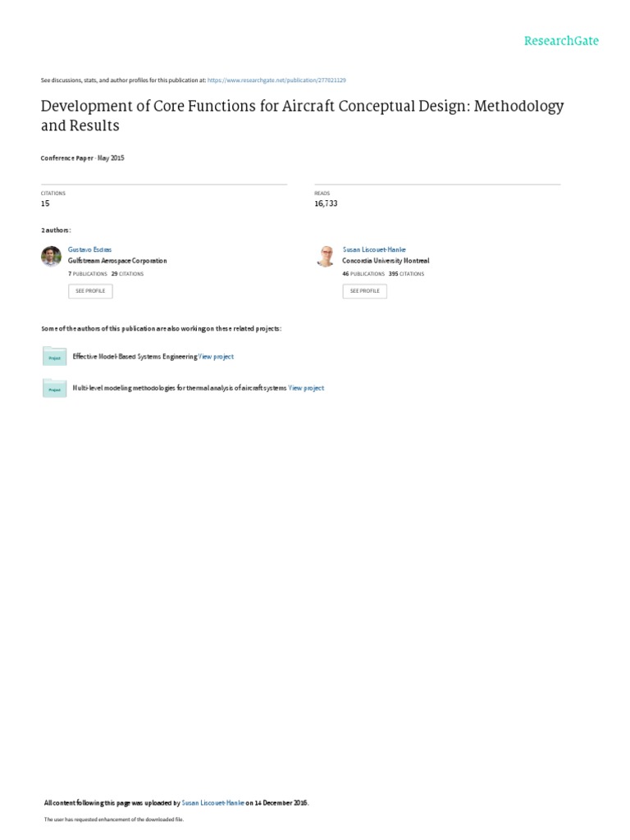Click See Profile under Concordia University author

365,291
